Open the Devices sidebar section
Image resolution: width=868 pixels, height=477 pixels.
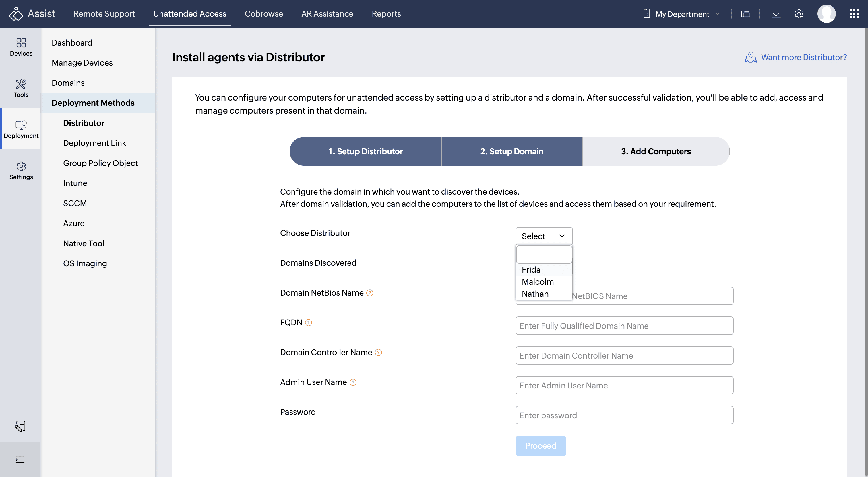point(21,47)
